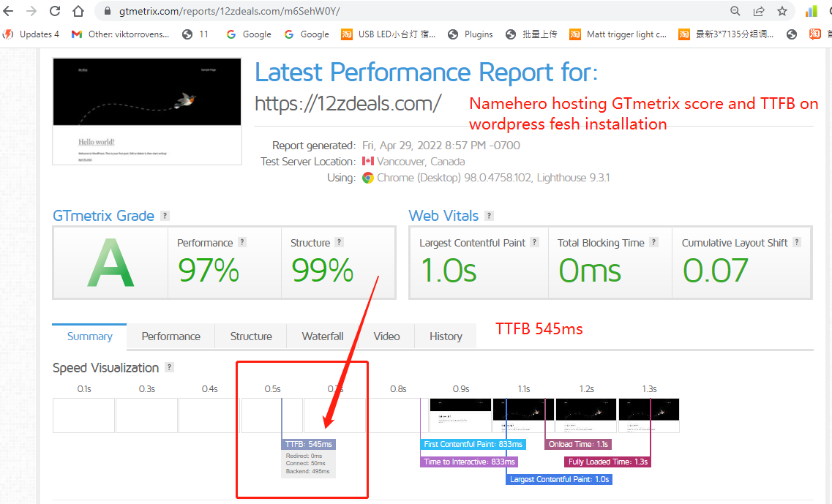
Task: Bookmark this page with star icon
Action: (x=782, y=11)
